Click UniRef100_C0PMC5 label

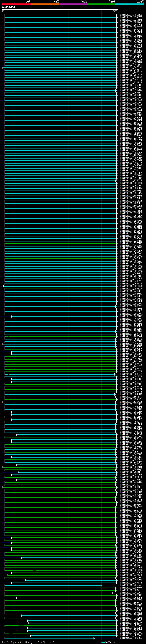click(x=131, y=45)
